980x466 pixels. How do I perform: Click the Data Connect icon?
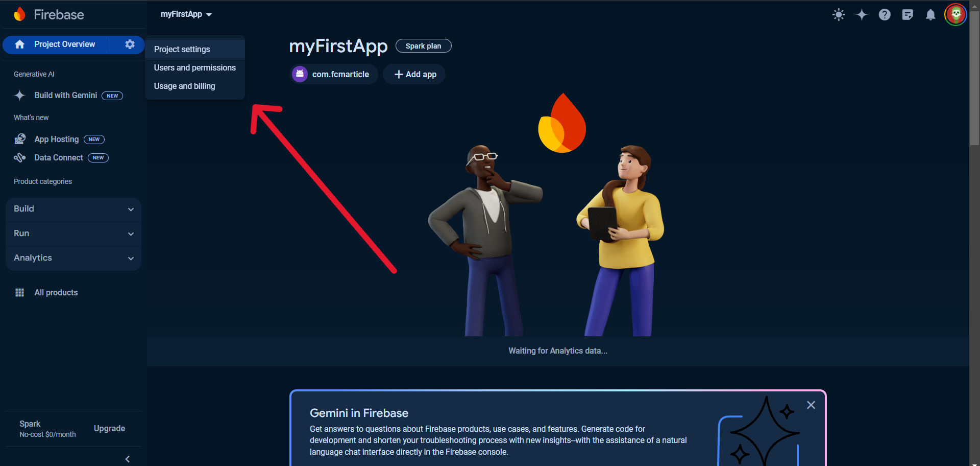(20, 157)
